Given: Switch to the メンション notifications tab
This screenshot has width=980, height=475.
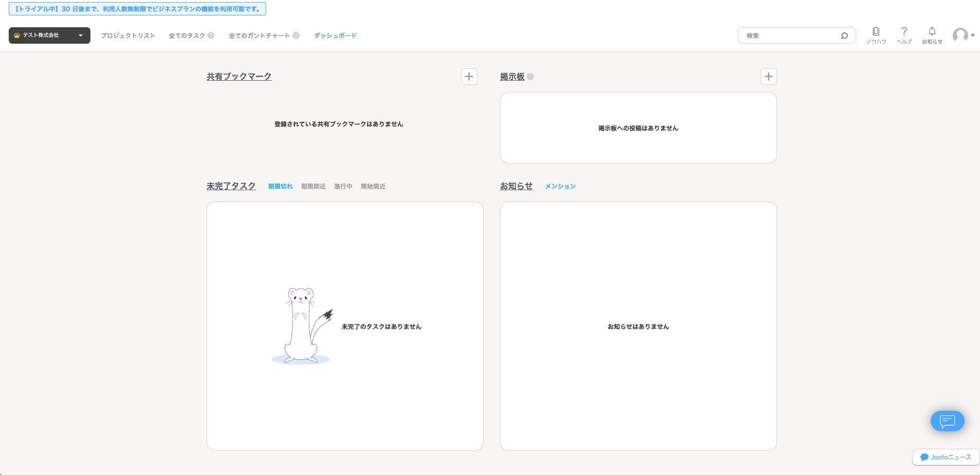Looking at the screenshot, I should [560, 187].
